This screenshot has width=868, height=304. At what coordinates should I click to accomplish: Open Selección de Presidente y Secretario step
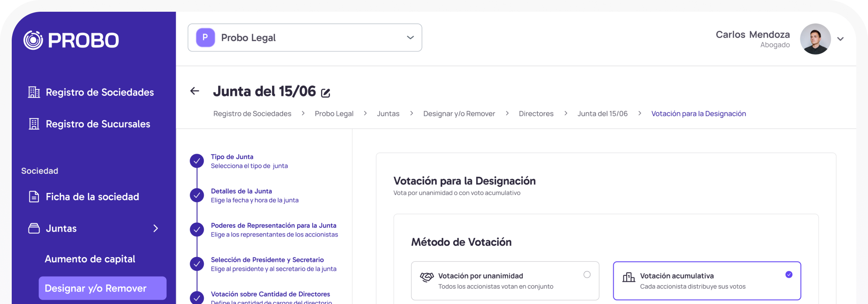tap(274, 264)
